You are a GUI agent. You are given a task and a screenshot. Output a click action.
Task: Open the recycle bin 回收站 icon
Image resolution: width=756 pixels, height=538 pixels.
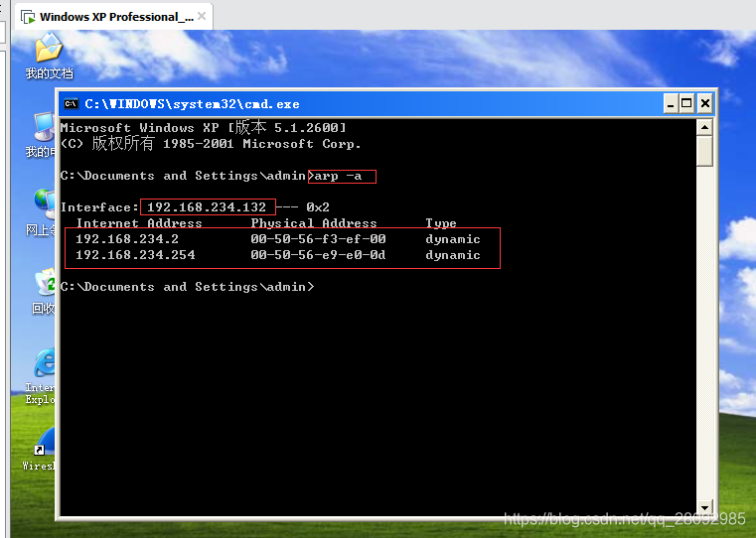pos(44,292)
